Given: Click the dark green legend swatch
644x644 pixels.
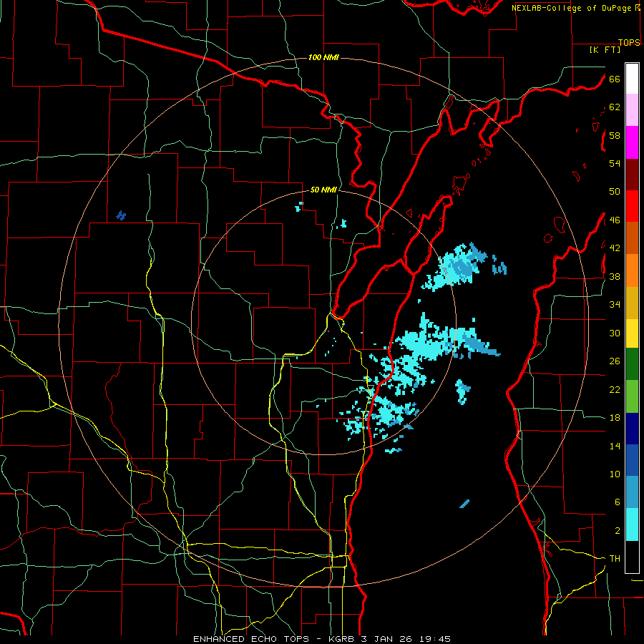Looking at the screenshot, I should point(632,364).
